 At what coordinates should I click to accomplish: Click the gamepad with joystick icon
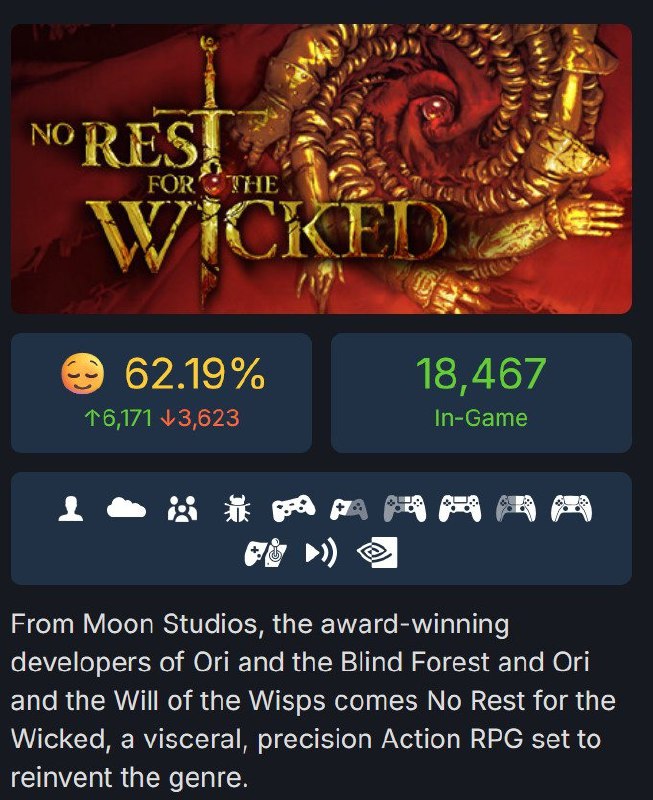coord(265,553)
